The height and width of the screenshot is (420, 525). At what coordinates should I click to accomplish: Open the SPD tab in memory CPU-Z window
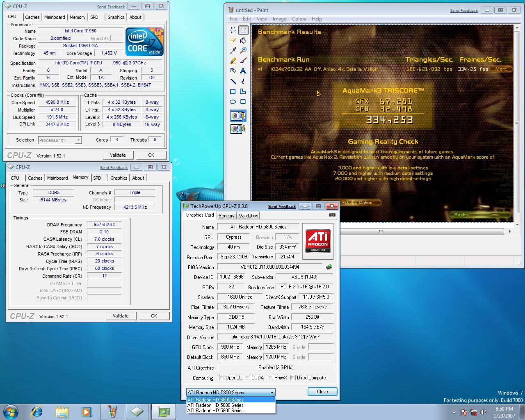tap(97, 178)
